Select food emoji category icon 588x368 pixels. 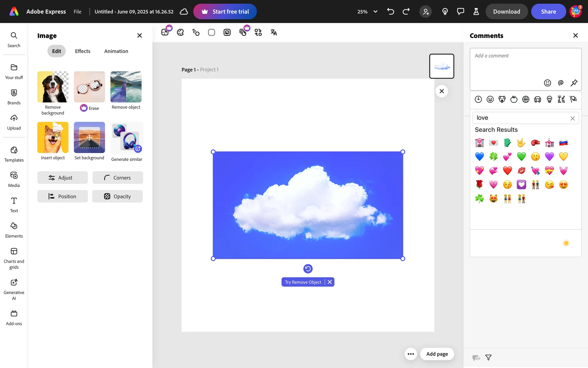[514, 99]
